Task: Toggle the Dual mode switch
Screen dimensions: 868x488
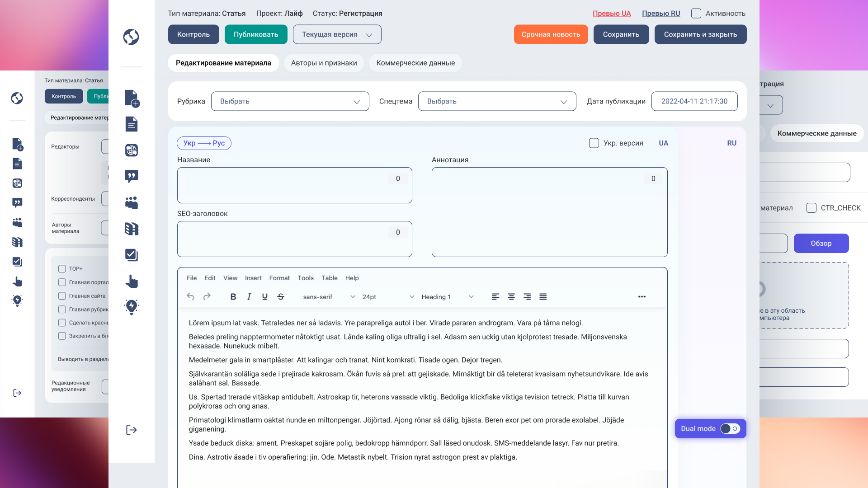Action: pyautogui.click(x=730, y=428)
